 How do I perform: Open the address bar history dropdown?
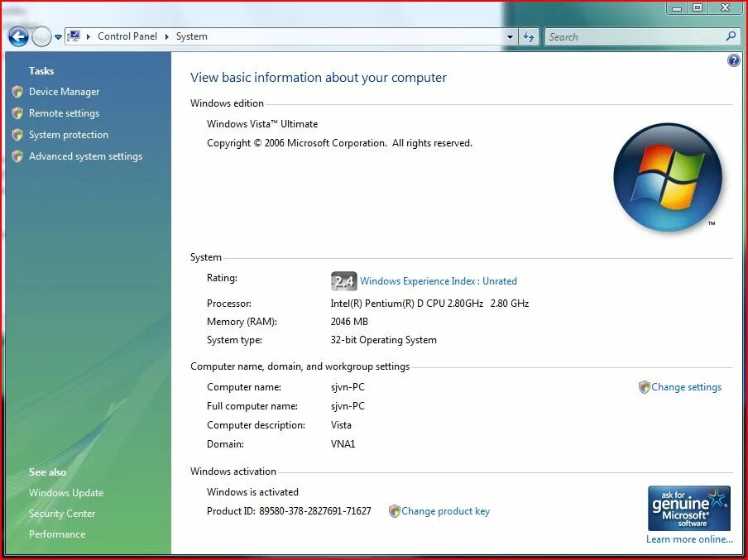pyautogui.click(x=510, y=36)
